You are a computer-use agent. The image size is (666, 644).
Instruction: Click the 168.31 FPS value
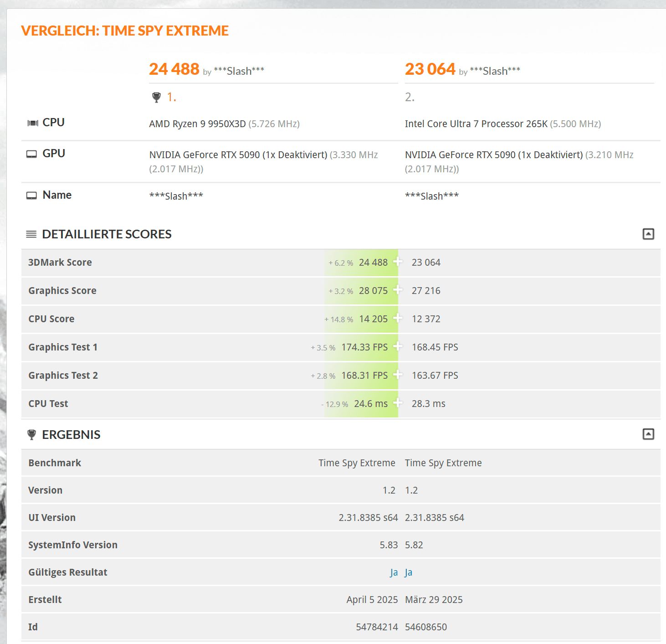(x=364, y=376)
